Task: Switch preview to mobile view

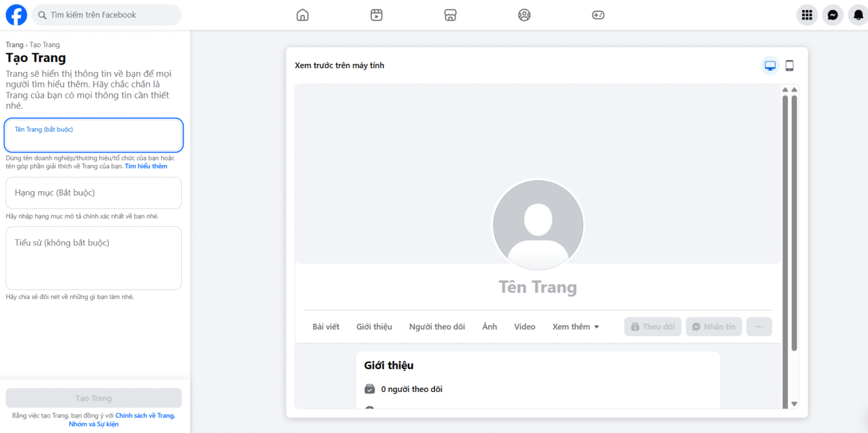Action: click(789, 65)
